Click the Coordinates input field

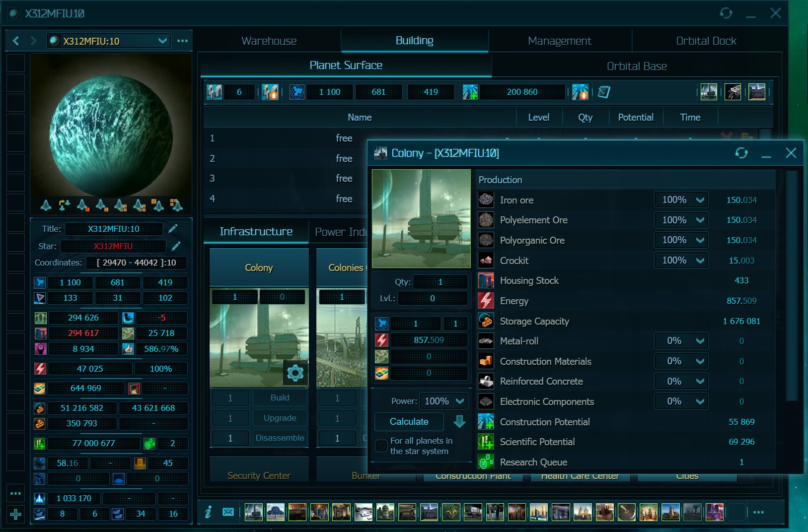point(137,263)
